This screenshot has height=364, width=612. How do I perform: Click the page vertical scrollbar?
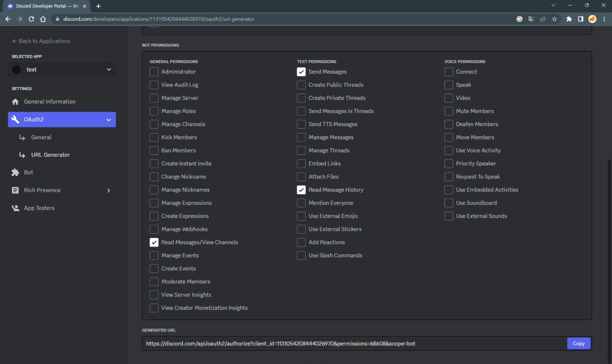point(609,261)
